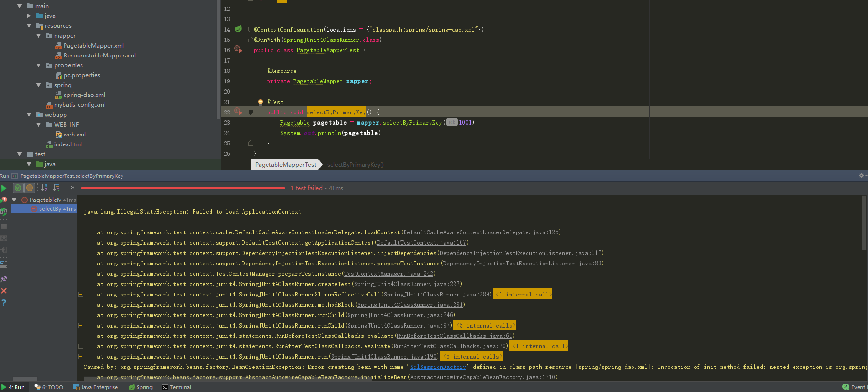Viewport: 868px width, 392px height.
Task: Toggle Show Ignored tests filter
Action: coord(30,188)
